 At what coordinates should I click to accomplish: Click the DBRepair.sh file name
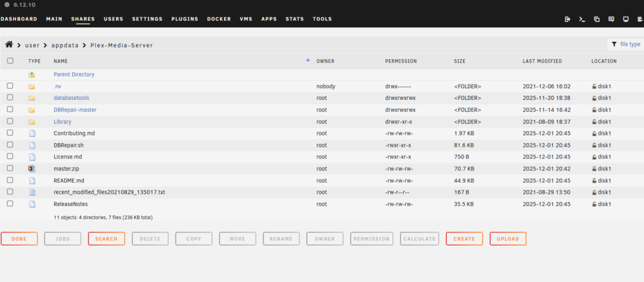(69, 146)
